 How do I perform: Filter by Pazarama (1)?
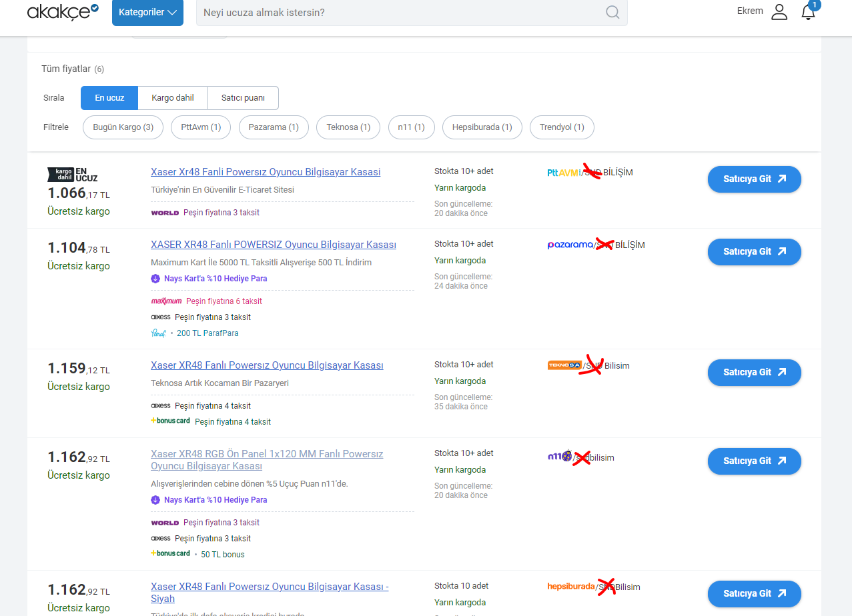274,127
